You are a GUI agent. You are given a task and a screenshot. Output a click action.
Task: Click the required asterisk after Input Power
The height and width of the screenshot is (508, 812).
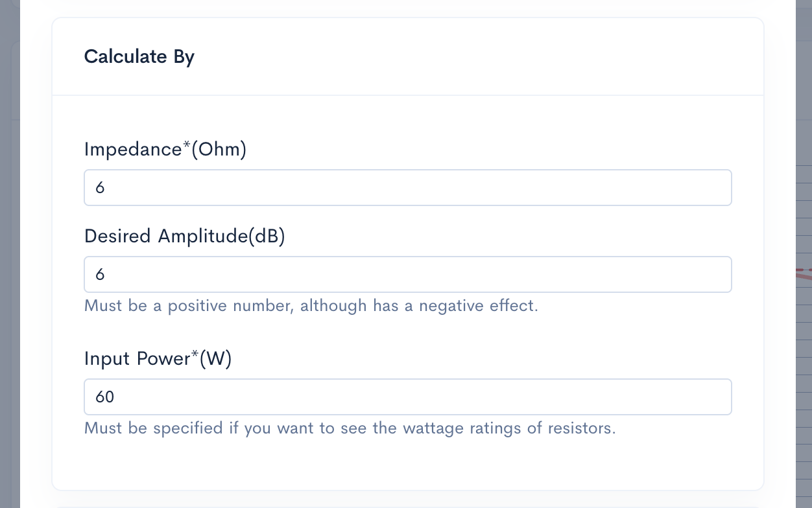pyautogui.click(x=194, y=355)
